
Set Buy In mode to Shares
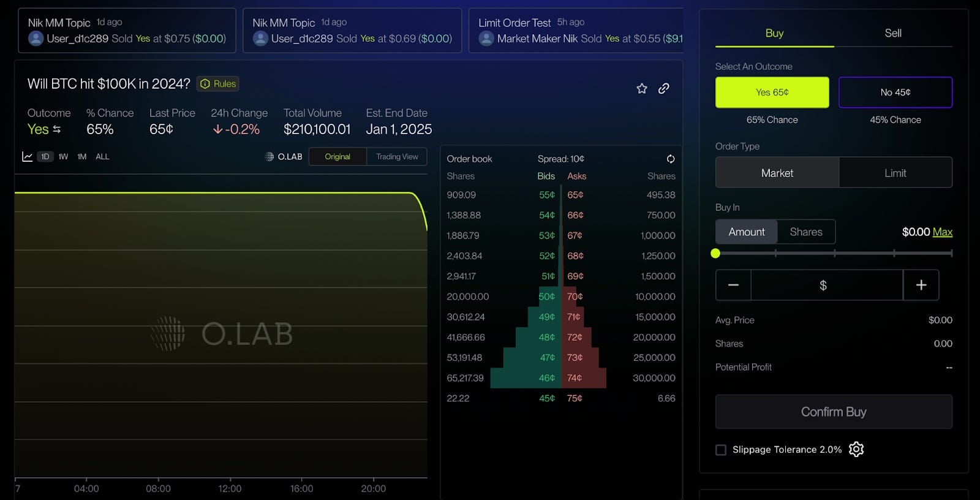tap(806, 232)
